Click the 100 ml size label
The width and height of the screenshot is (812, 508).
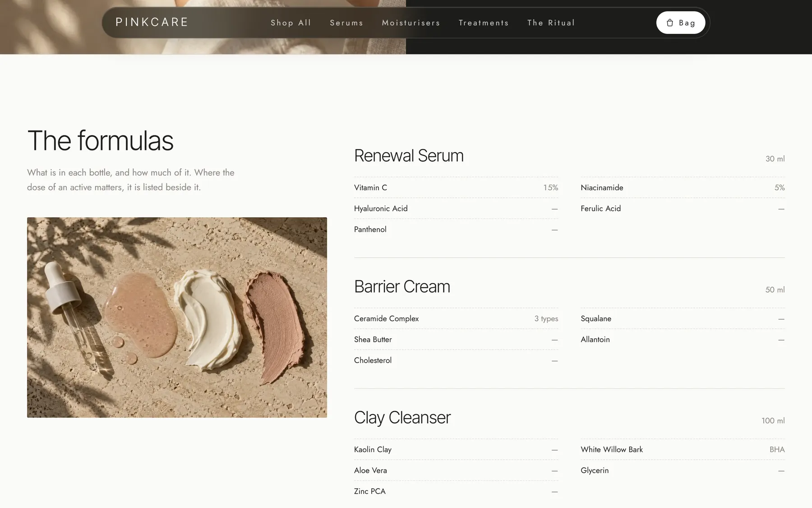coord(773,421)
